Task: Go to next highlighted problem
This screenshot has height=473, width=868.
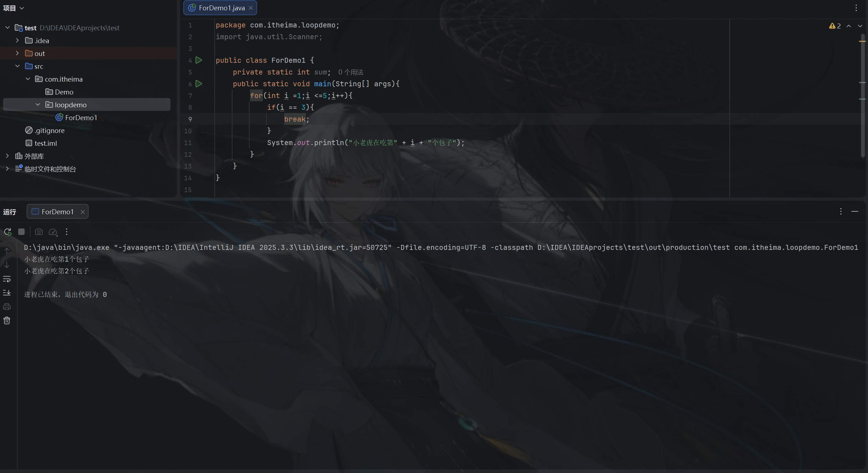Action: click(860, 26)
